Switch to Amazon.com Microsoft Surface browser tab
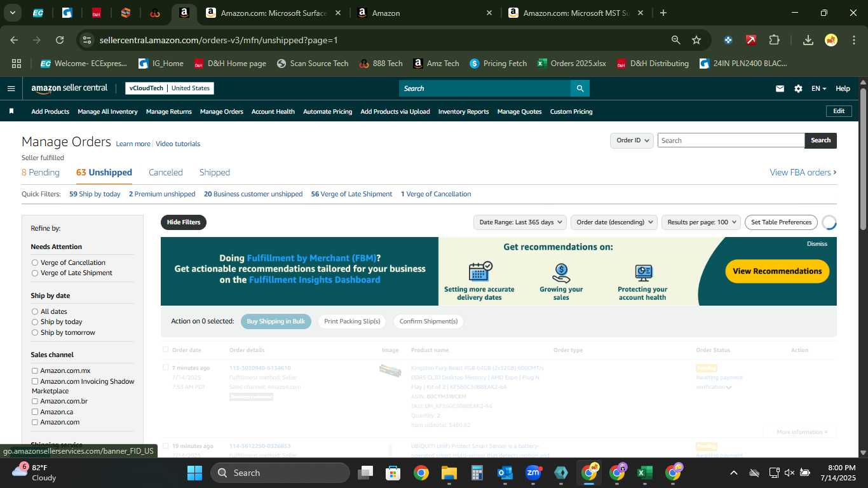The height and width of the screenshot is (488, 868). (x=273, y=13)
